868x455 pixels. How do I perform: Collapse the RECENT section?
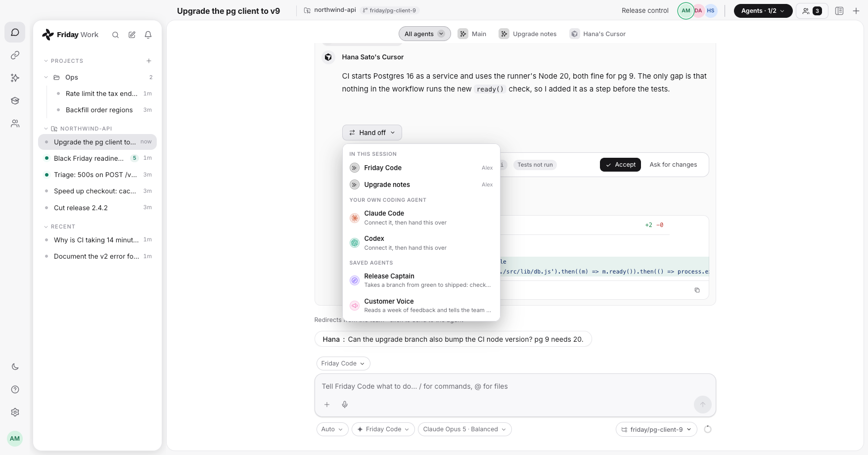coord(46,227)
